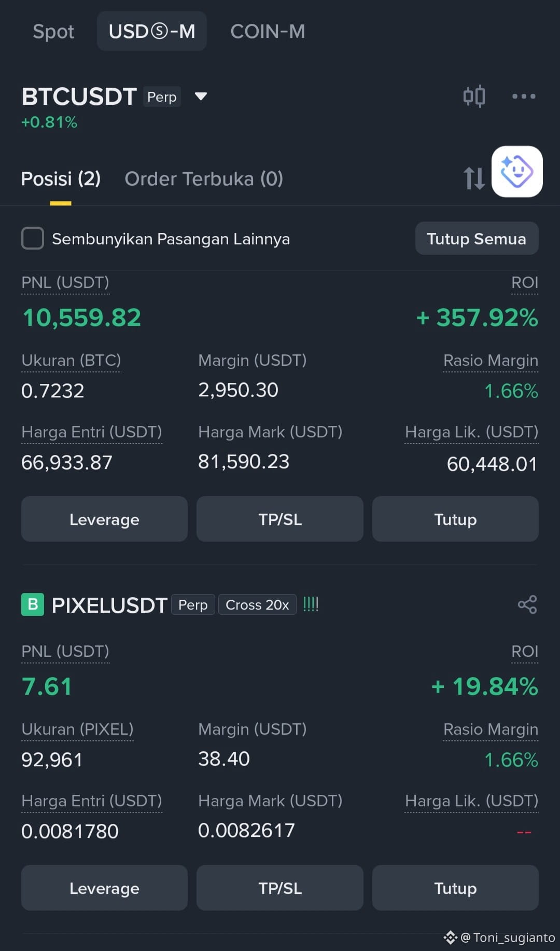Switch to the COIN-M tab
The image size is (560, 951).
268,31
